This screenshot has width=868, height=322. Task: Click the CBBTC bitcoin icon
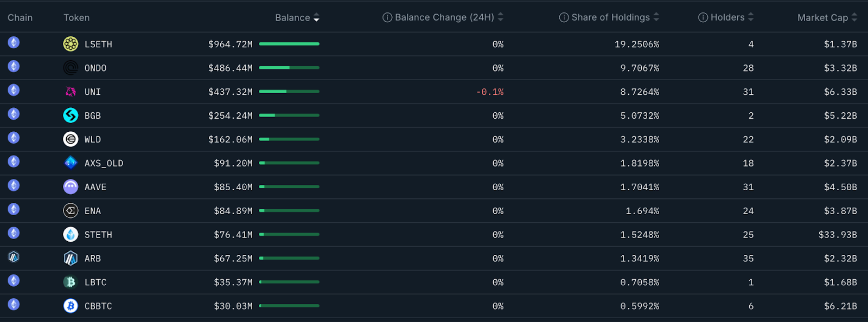[x=71, y=306]
